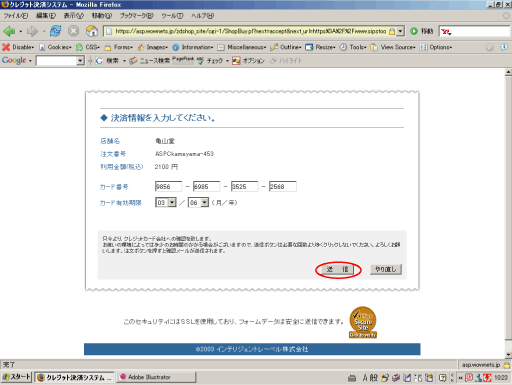This screenshot has height=385, width=512.
Task: Open Forward history dropdown arrow
Action: point(44,32)
